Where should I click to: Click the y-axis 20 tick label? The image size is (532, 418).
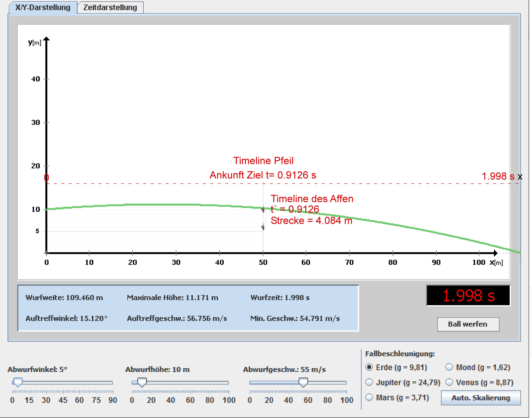[36, 166]
